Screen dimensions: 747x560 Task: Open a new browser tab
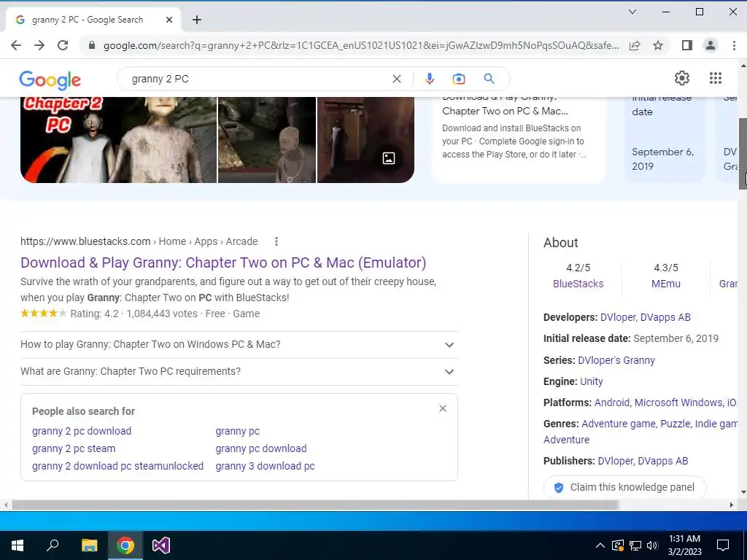click(197, 20)
